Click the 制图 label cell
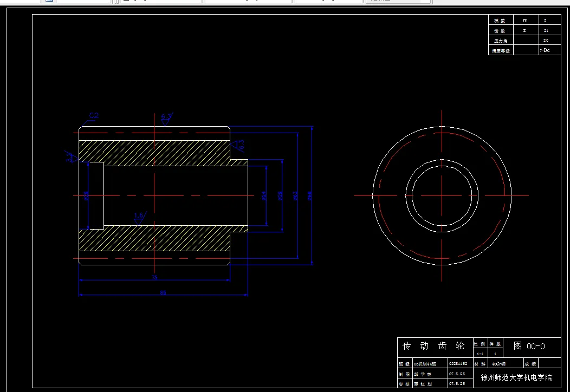Image resolution: width=570 pixels, height=392 pixels. pyautogui.click(x=404, y=374)
